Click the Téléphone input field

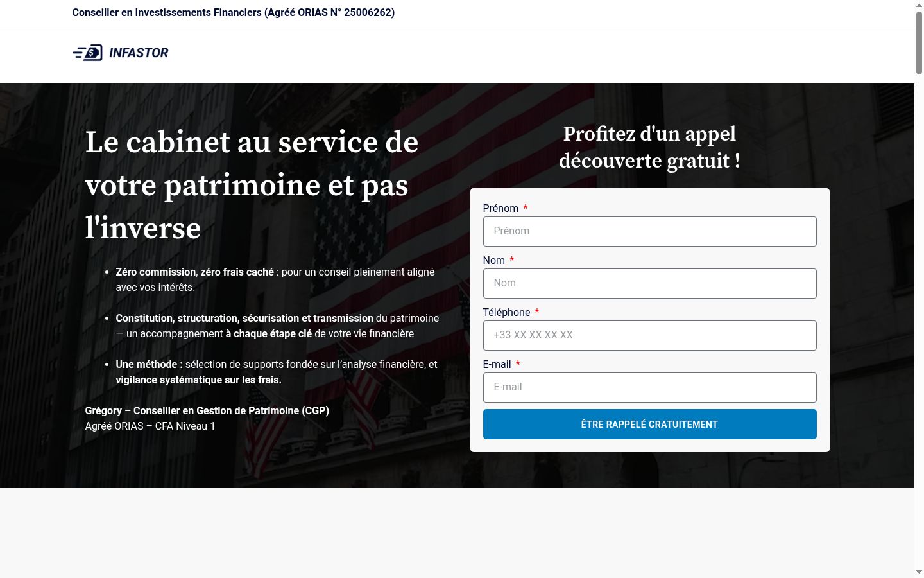pos(649,335)
